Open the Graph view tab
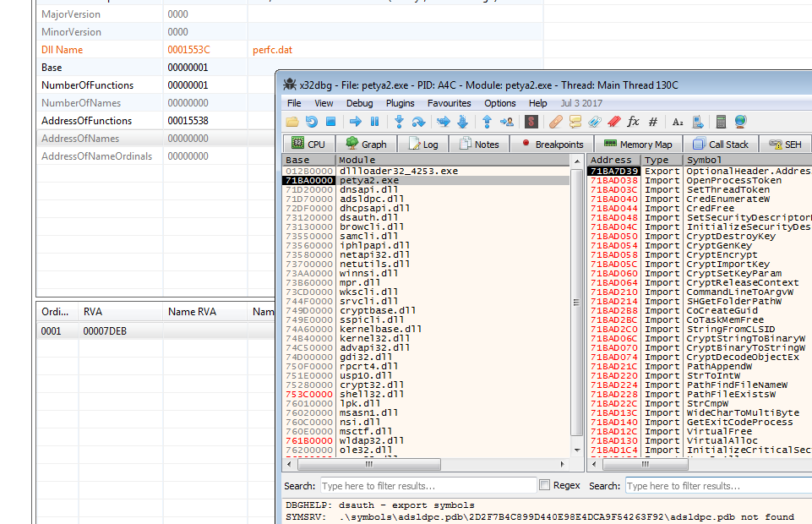 [x=366, y=144]
